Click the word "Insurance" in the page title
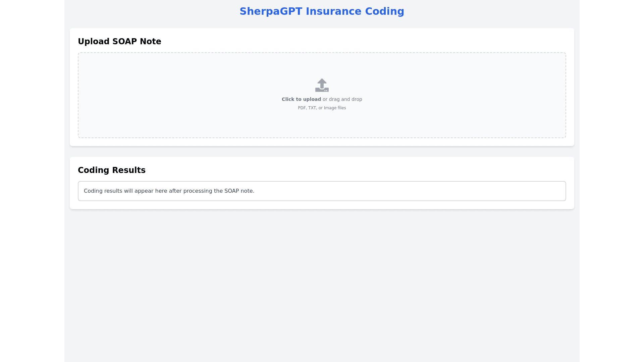Viewport: 644px width, 362px height. tap(333, 11)
